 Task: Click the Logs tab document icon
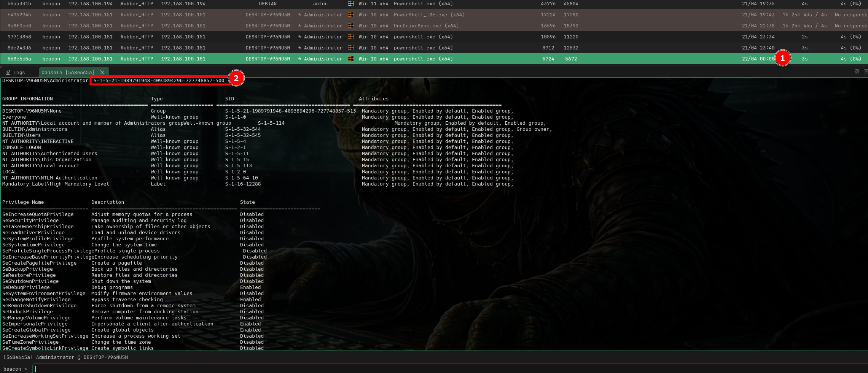[x=8, y=72]
